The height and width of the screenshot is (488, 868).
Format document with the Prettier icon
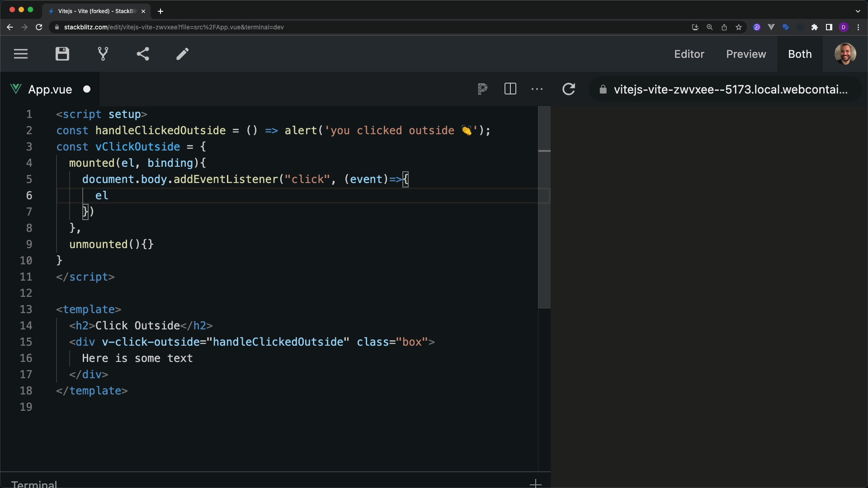pos(482,89)
